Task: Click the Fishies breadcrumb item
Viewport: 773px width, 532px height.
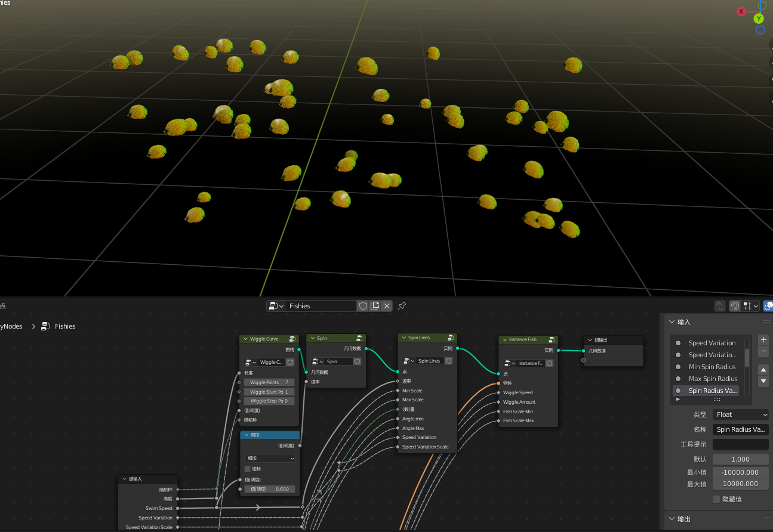Action: [x=65, y=326]
